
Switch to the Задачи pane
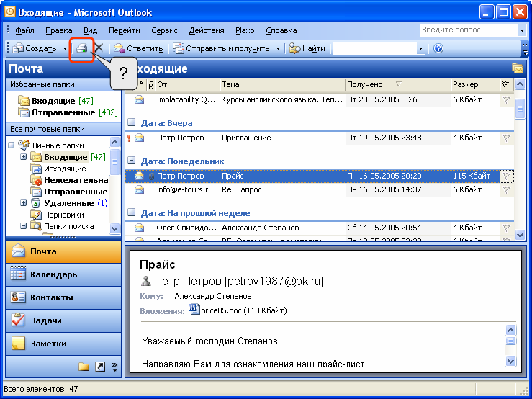tap(63, 320)
